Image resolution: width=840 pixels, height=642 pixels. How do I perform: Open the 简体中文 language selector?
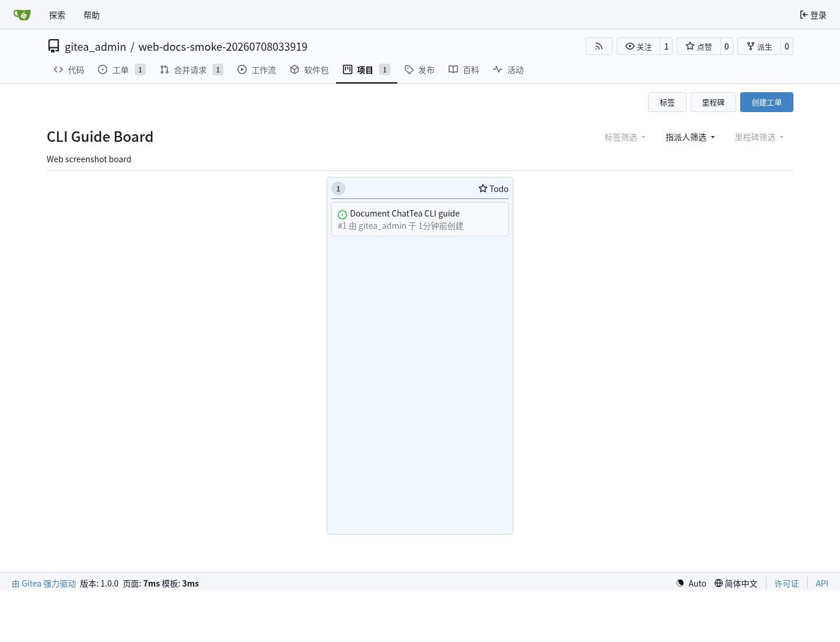tap(736, 584)
